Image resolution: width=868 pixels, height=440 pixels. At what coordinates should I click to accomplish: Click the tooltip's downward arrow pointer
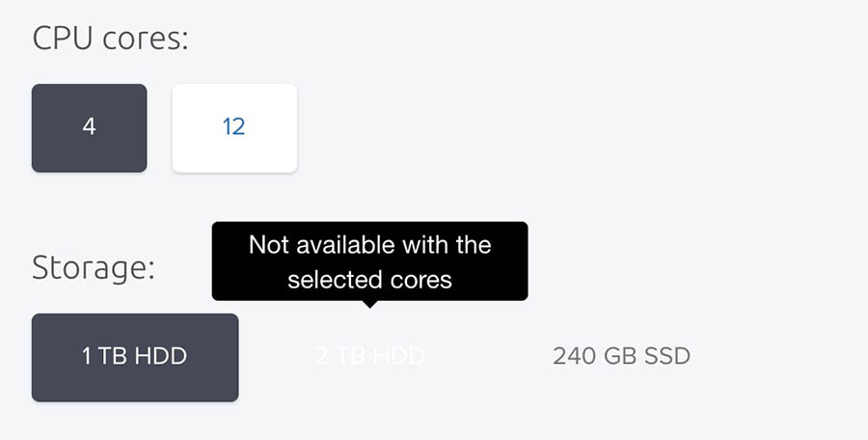click(369, 305)
